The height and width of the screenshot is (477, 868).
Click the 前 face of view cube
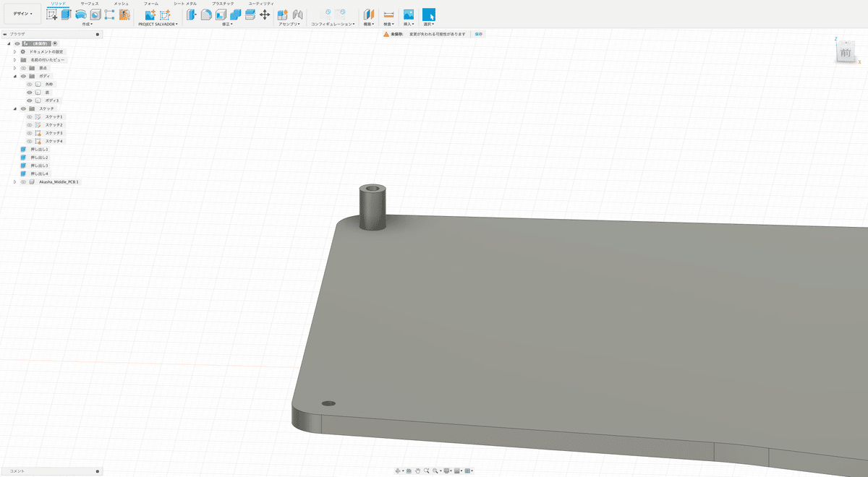pyautogui.click(x=845, y=53)
